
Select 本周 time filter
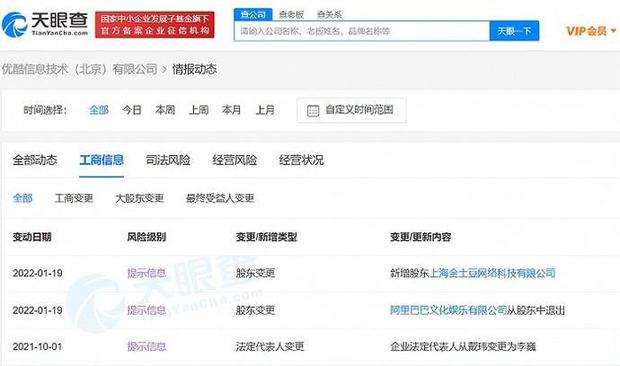165,110
